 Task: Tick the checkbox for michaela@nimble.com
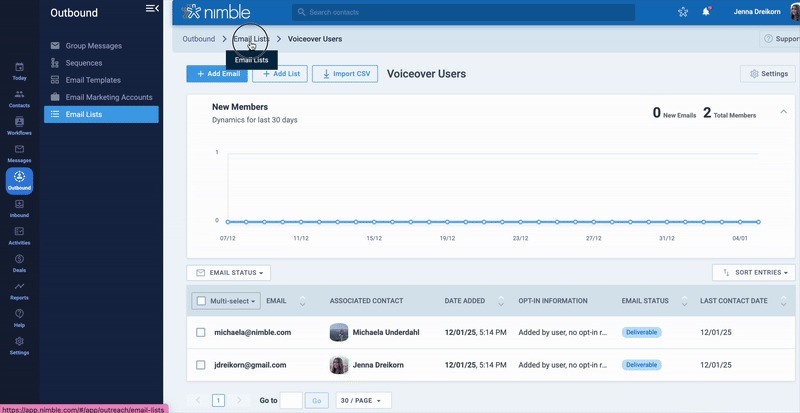(201, 332)
